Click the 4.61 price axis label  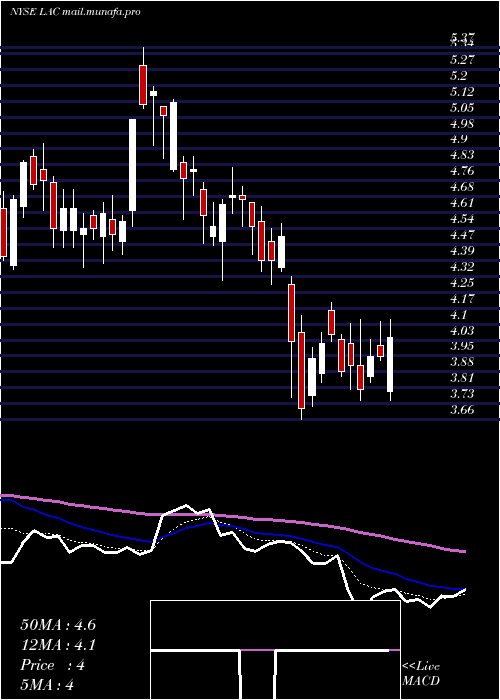462,203
